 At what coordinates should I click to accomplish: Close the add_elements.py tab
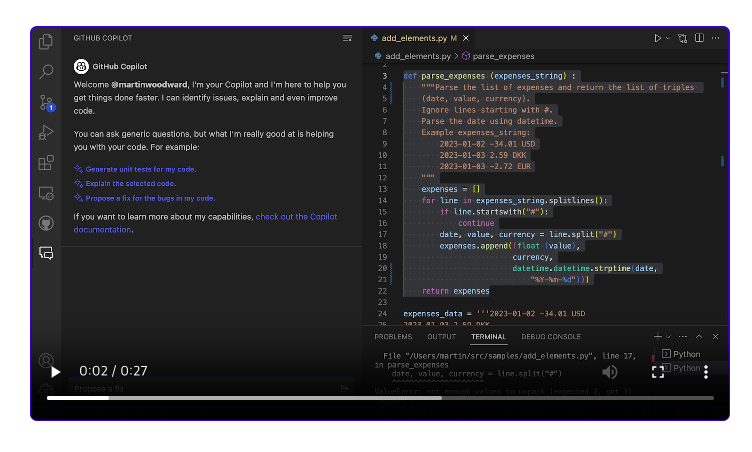pyautogui.click(x=466, y=38)
